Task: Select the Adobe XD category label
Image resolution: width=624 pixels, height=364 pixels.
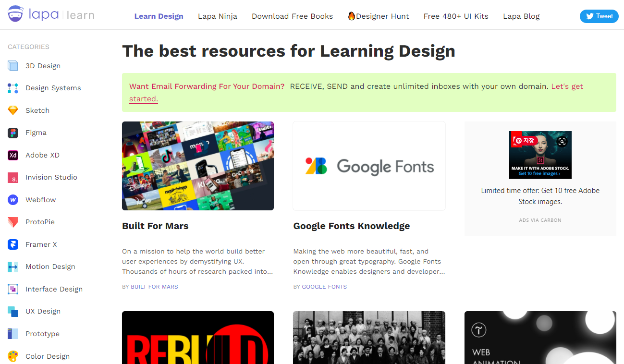Action: pos(42,155)
